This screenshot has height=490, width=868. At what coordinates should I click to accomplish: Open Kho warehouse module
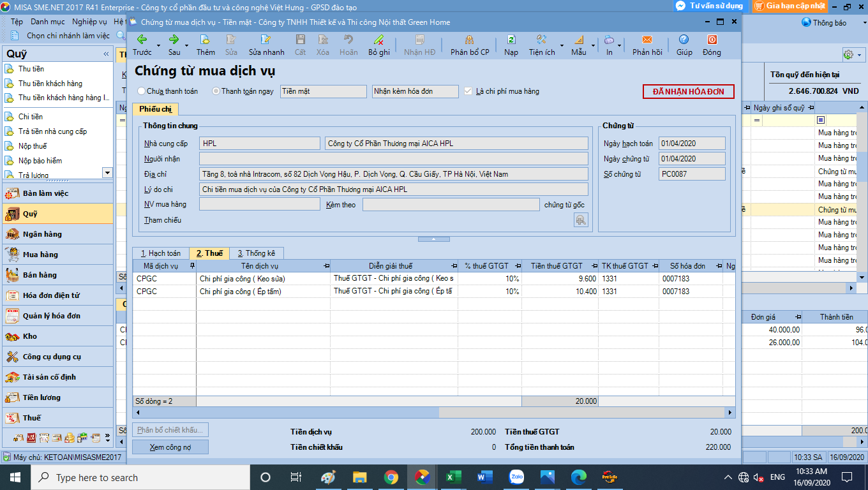pyautogui.click(x=58, y=336)
